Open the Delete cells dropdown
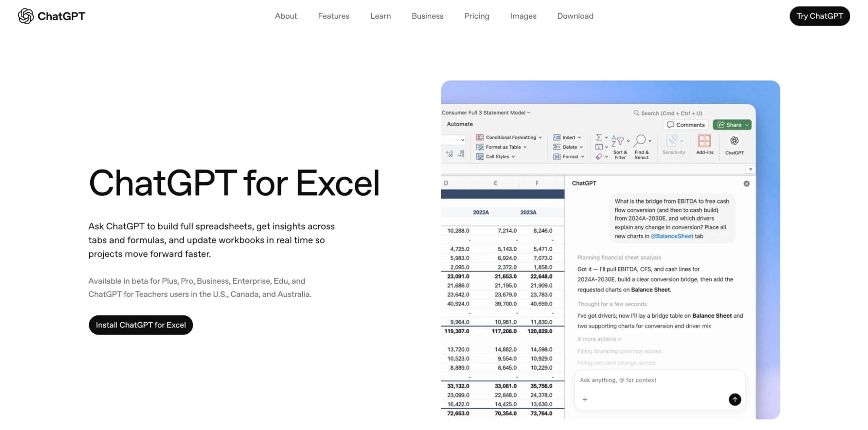This screenshot has width=868, height=430. [568, 147]
